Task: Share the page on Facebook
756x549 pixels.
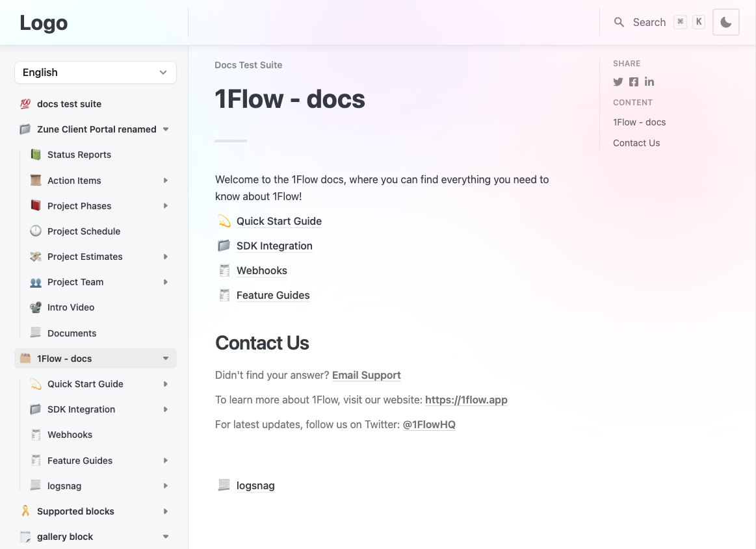Action: (x=634, y=82)
